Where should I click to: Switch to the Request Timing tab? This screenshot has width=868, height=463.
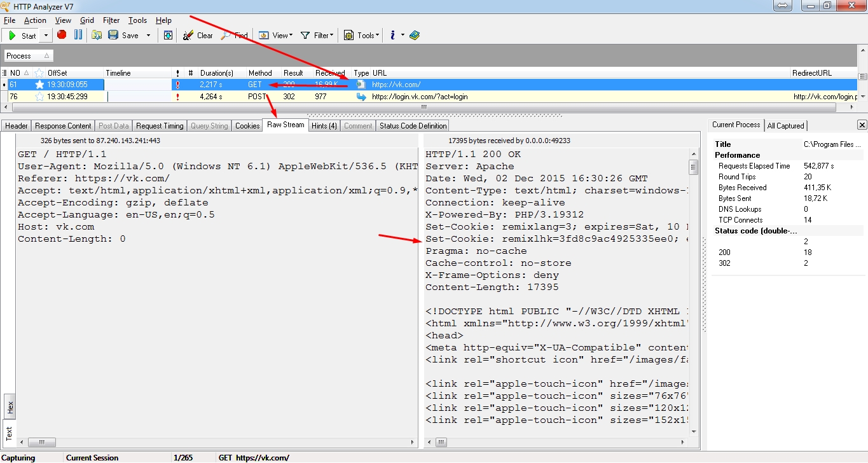point(160,126)
